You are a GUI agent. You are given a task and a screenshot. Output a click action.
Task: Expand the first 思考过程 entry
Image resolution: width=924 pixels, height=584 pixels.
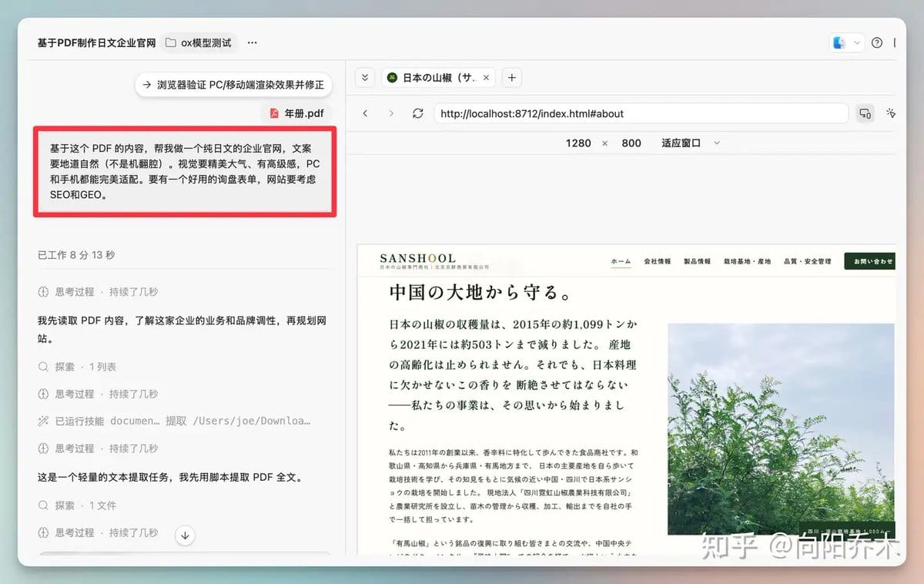click(98, 292)
